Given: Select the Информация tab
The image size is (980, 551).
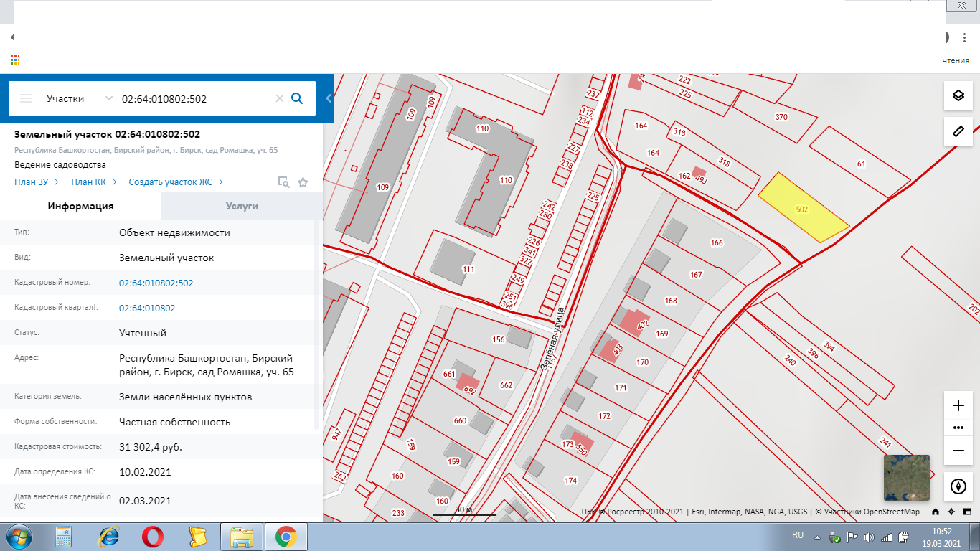Looking at the screenshot, I should click(80, 206).
